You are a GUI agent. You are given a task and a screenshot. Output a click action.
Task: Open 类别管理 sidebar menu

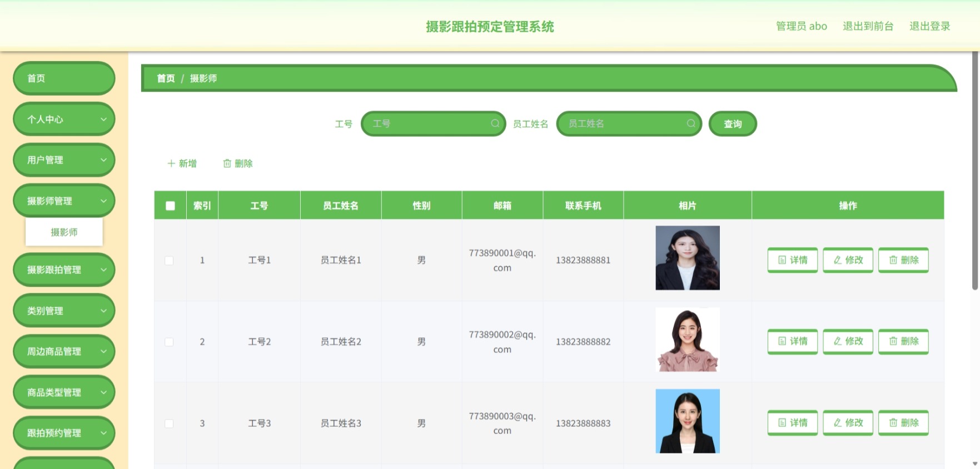[x=64, y=311]
